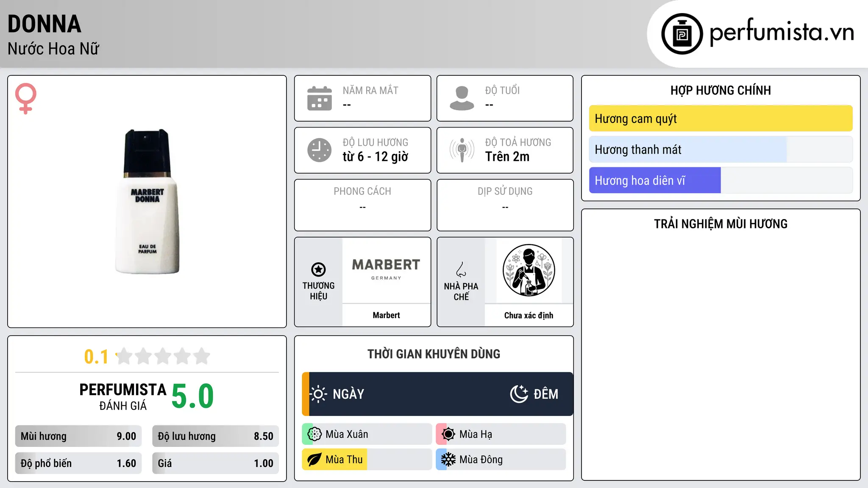Click the Phong Cách heading
Screen dimensions: 868x488
362,191
